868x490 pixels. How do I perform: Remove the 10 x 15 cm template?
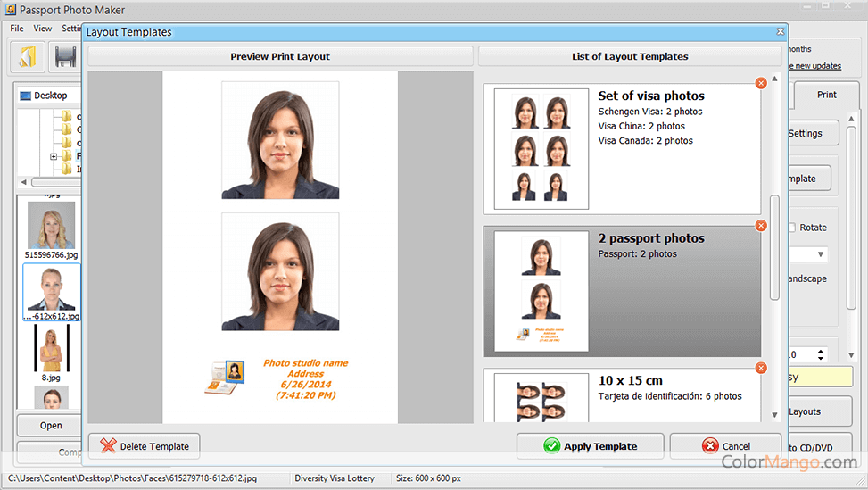[761, 368]
